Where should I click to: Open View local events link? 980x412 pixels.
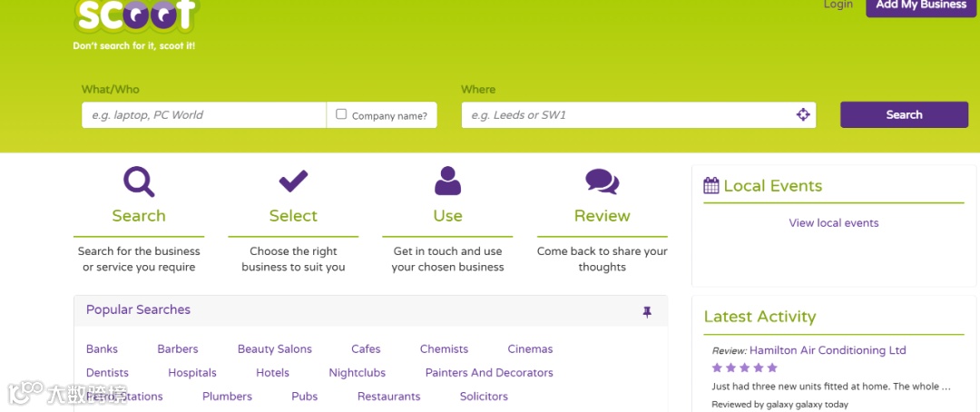[x=834, y=222]
